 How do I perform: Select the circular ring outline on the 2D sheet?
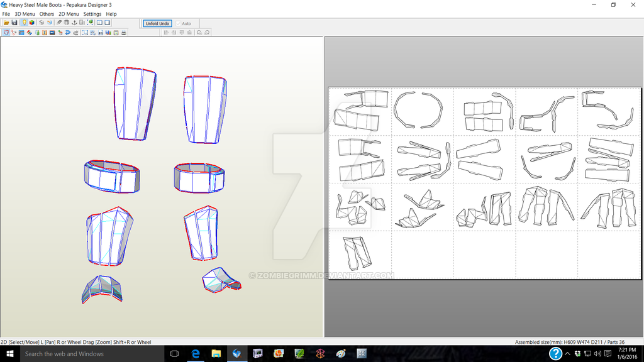click(x=418, y=110)
